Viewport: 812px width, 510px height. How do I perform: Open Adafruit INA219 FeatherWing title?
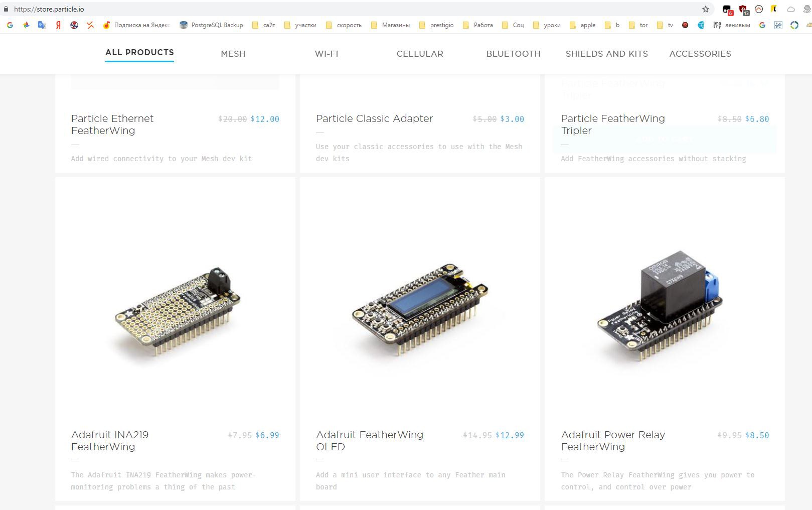coord(110,441)
